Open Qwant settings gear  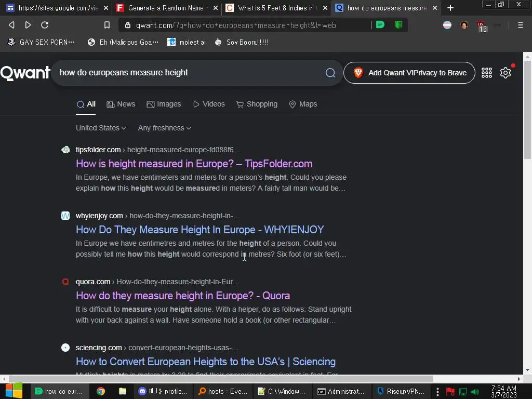point(506,73)
